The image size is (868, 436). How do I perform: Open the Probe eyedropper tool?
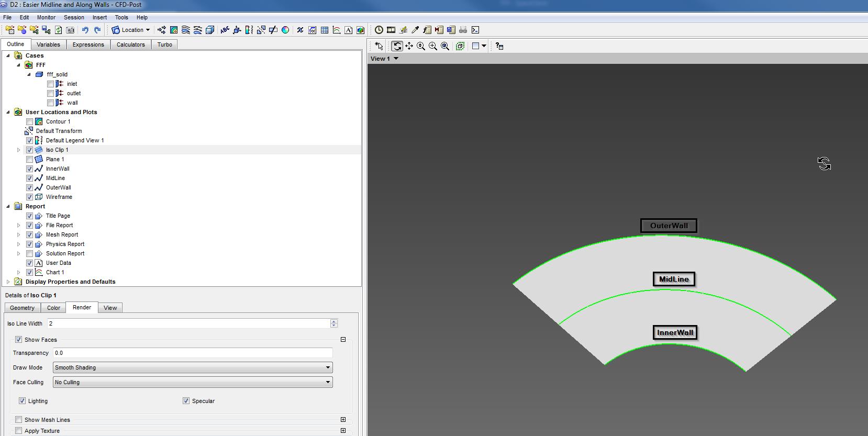[415, 30]
